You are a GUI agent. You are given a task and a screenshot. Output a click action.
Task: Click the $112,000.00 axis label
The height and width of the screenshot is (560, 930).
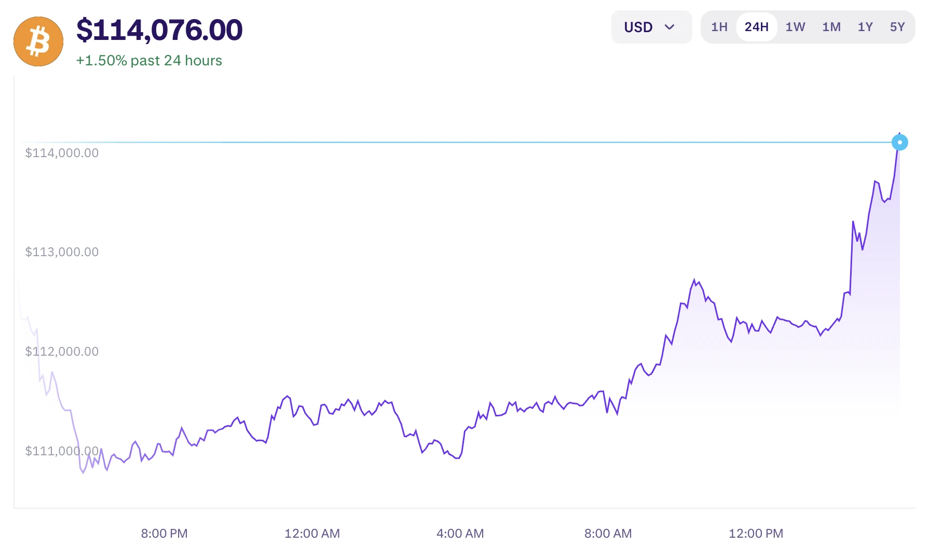[x=62, y=352]
